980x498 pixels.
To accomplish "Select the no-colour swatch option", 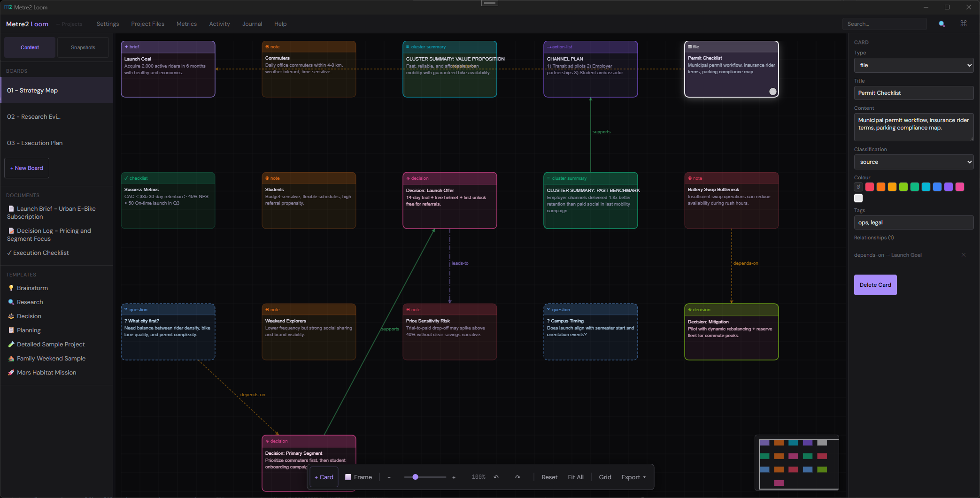I will click(858, 187).
